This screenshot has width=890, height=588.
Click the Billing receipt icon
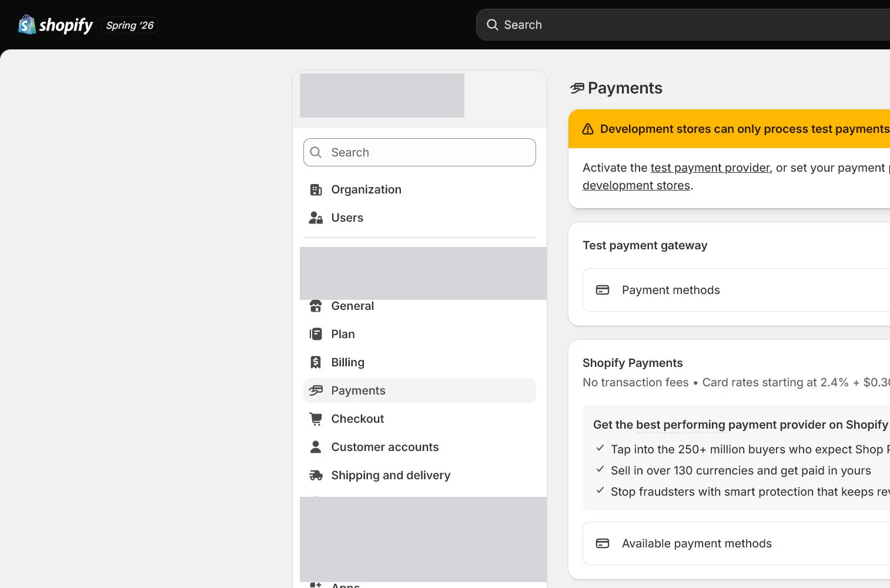coord(316,362)
